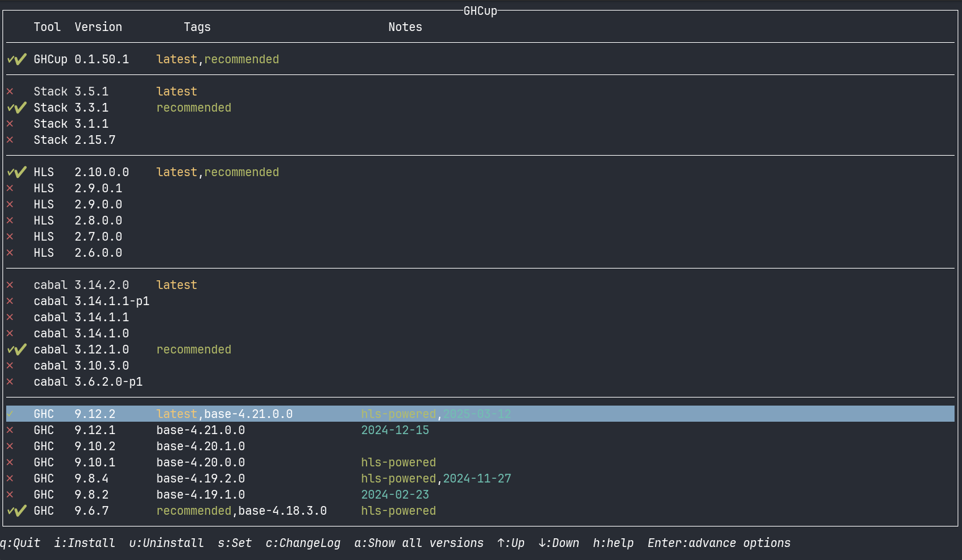Viewport: 962px width, 560px height.
Task: Click the red cross beside Stack 2.15.7
Action: click(10, 140)
